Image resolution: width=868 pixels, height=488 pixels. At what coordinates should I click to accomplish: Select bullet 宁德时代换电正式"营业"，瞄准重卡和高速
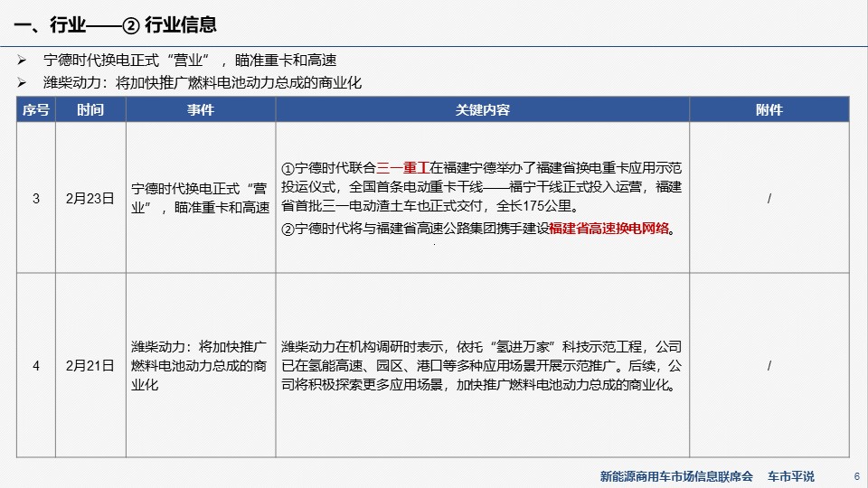[x=190, y=60]
